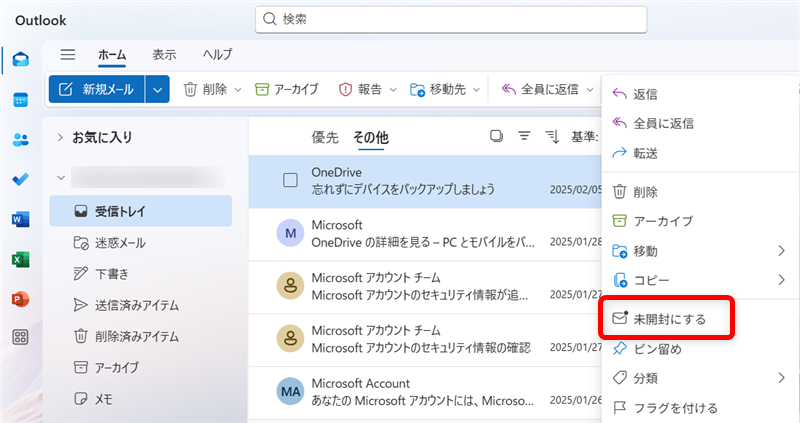Screen dimensions: 800x423
Task: Open the 新規メール dropdown arrow
Action: coord(158,90)
